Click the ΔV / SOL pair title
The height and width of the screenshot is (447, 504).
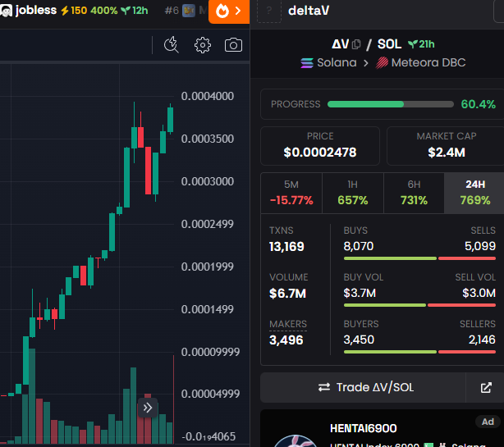[366, 44]
